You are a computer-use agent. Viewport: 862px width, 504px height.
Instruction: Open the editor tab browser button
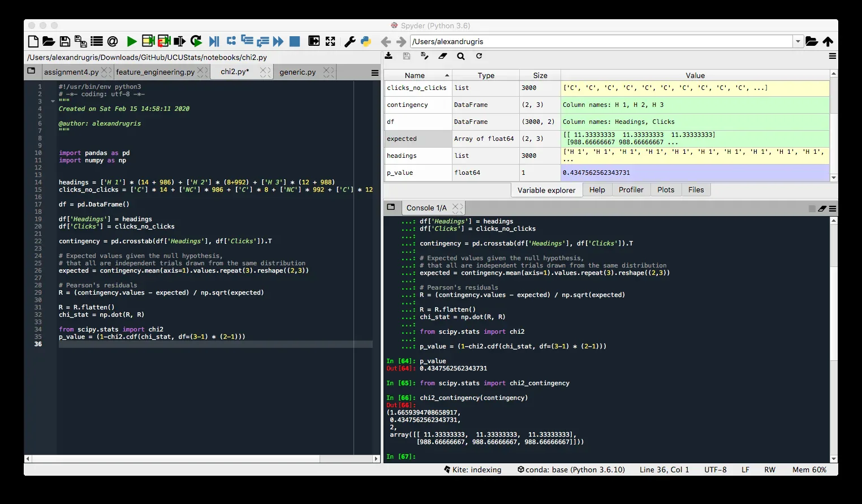[31, 71]
